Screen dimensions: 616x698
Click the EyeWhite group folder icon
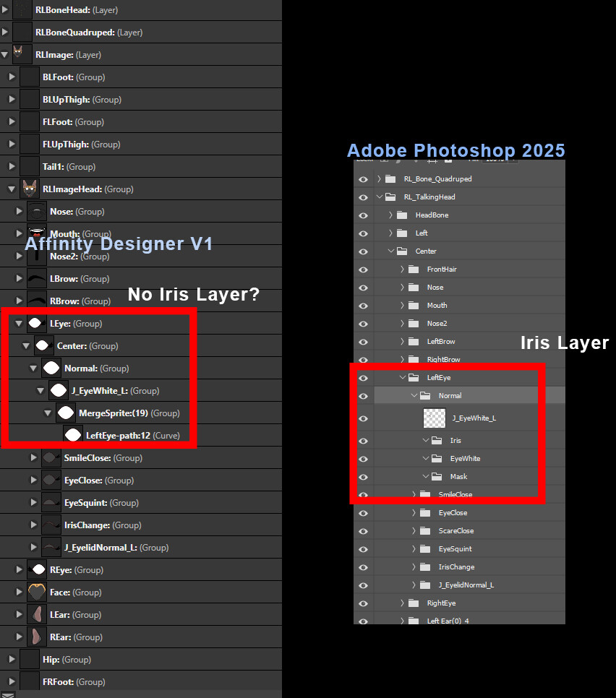tap(437, 459)
